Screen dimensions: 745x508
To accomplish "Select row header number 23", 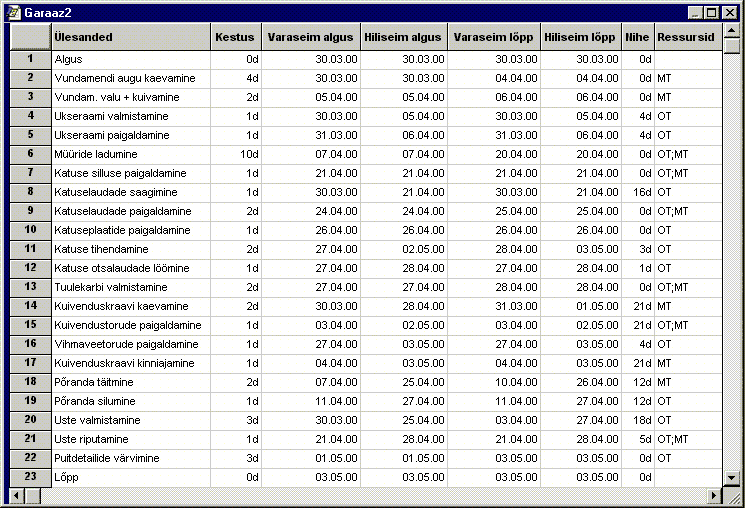I will click(30, 477).
